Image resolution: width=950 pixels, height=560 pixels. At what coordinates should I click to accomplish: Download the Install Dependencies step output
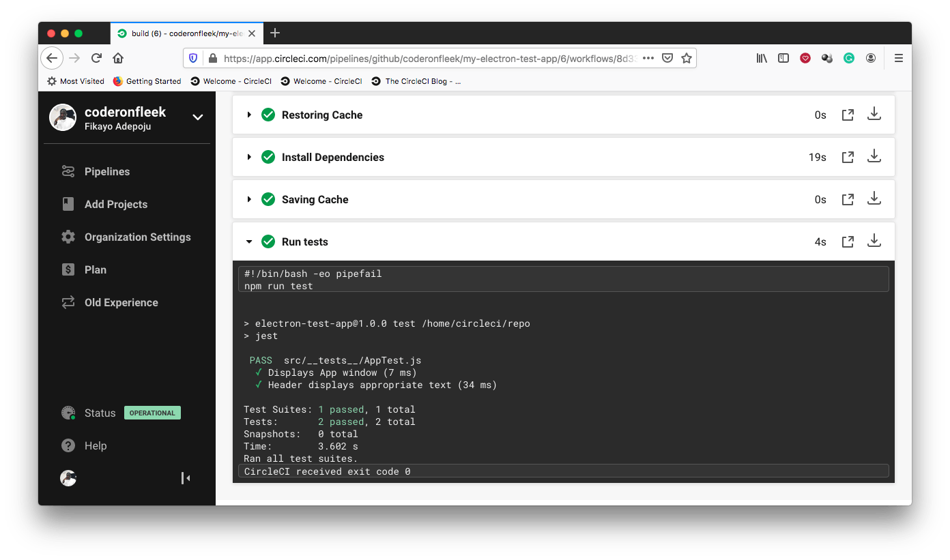pos(874,156)
